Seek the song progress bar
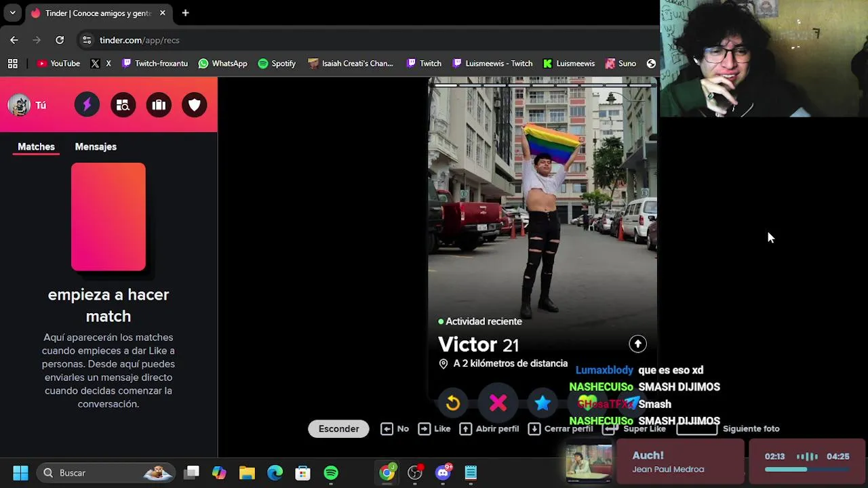868x488 pixels. click(x=807, y=470)
